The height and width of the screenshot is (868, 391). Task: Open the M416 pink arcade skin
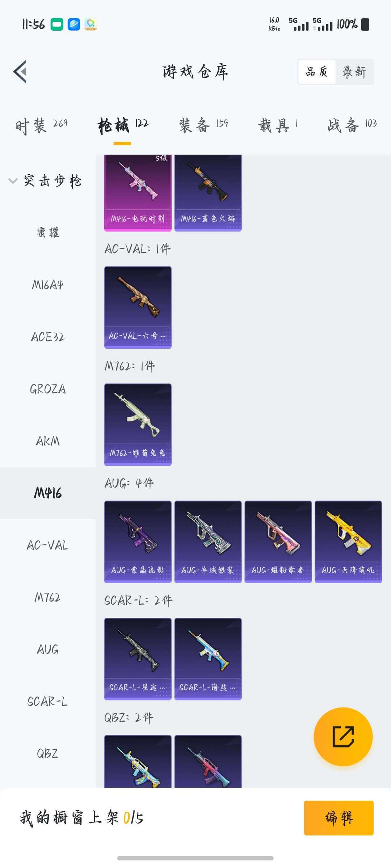138,193
